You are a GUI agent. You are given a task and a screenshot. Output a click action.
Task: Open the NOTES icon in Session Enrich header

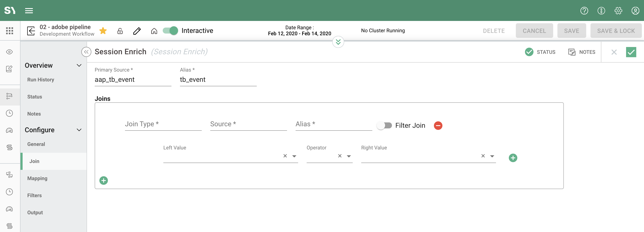(x=572, y=52)
